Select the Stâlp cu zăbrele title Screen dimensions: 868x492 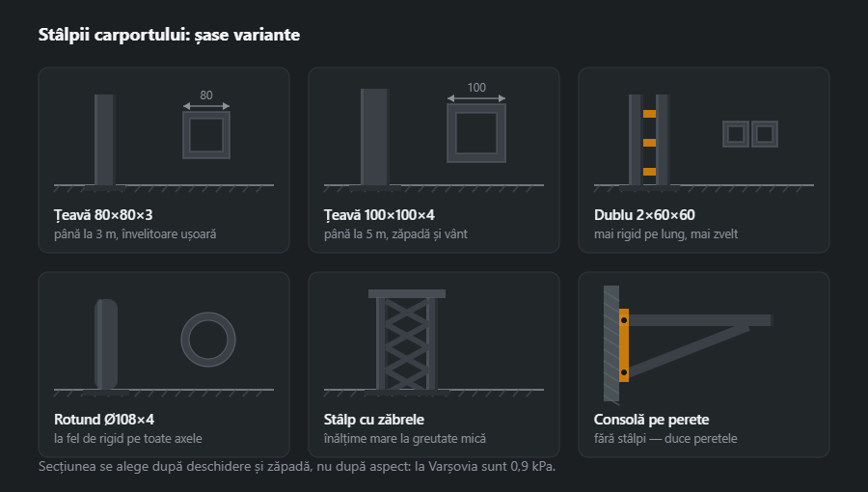(x=374, y=420)
